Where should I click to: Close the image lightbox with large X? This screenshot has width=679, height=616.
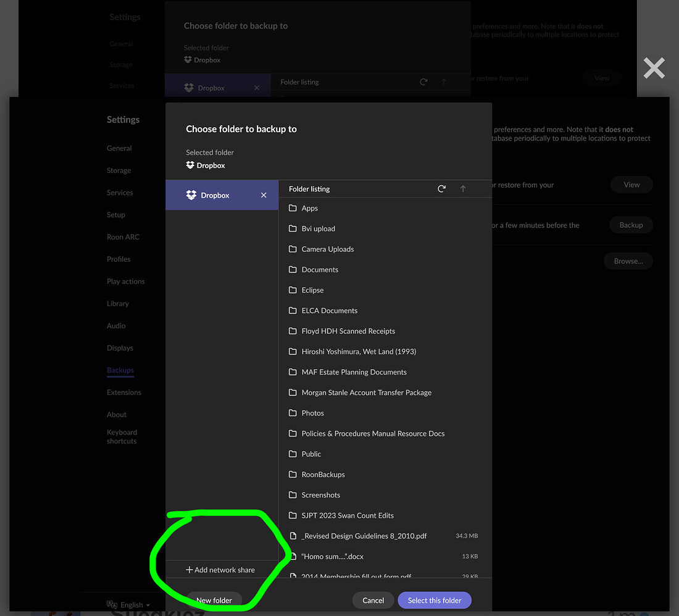click(x=654, y=68)
